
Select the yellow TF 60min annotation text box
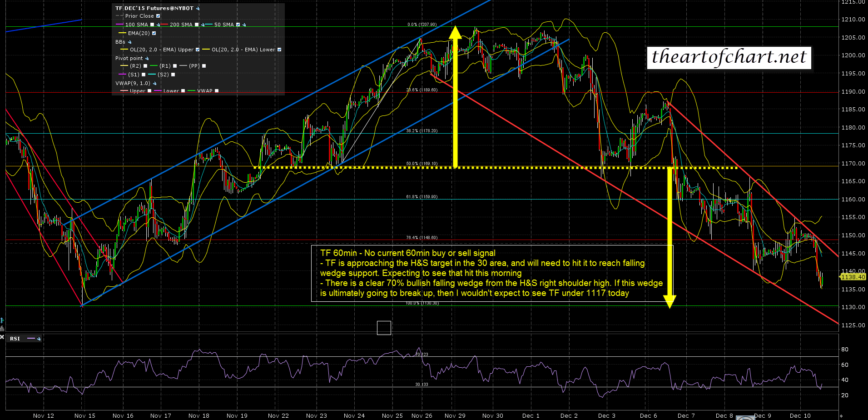[491, 273]
